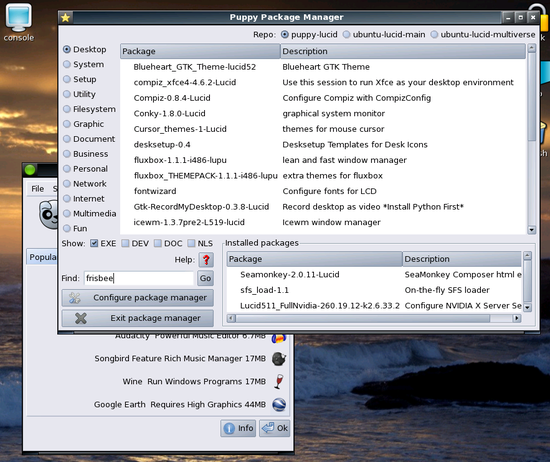Select the ubuntu-lucid-main repo
The image size is (550, 462).
[384, 34]
